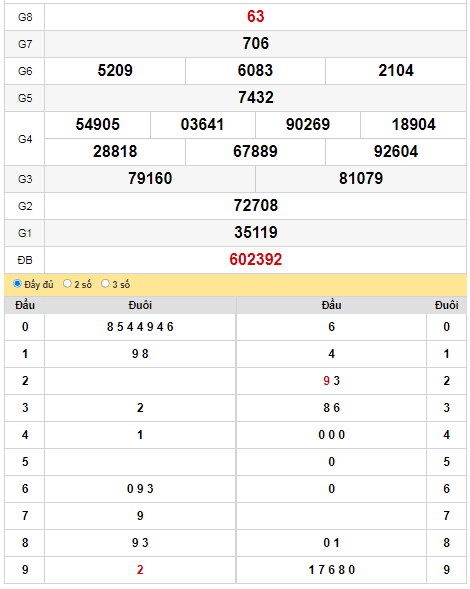Click G4 number 28818

(115, 152)
